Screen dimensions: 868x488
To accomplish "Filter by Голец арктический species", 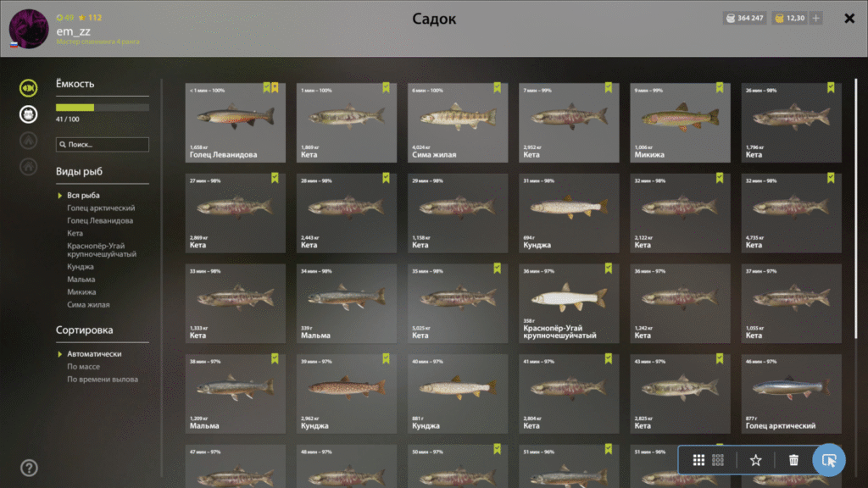I will point(101,208).
